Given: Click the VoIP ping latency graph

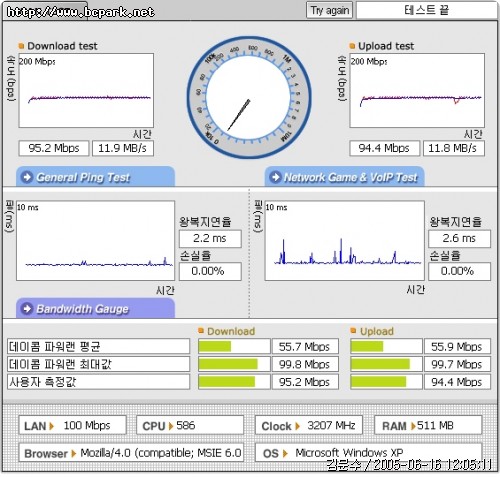Looking at the screenshot, I should [345, 241].
